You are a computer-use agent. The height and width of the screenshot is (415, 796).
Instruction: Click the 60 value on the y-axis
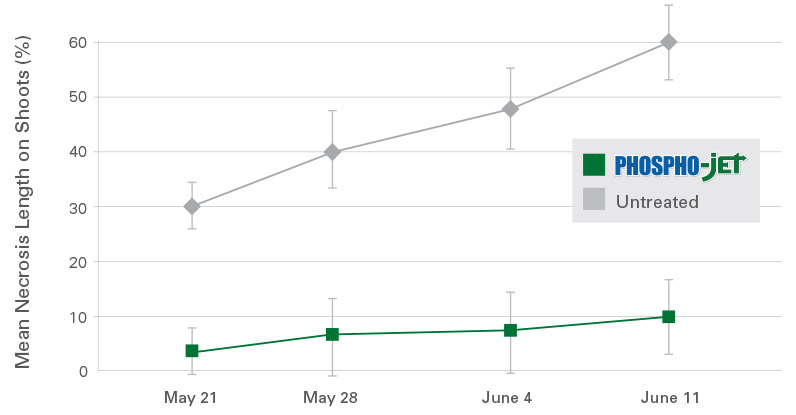coord(78,43)
